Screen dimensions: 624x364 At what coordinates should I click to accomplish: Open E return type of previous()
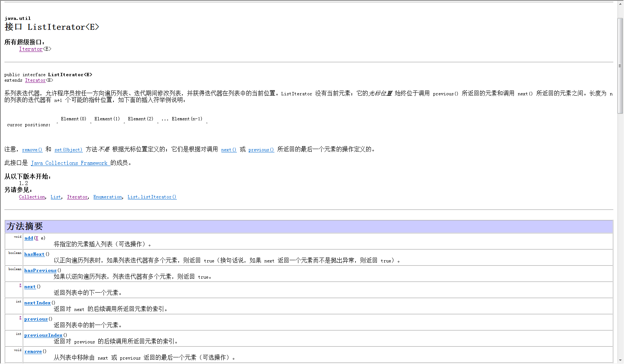(x=20, y=318)
